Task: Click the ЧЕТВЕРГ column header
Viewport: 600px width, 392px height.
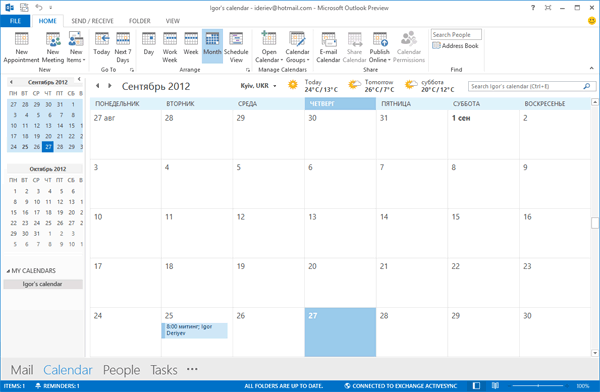Action: pyautogui.click(x=340, y=104)
